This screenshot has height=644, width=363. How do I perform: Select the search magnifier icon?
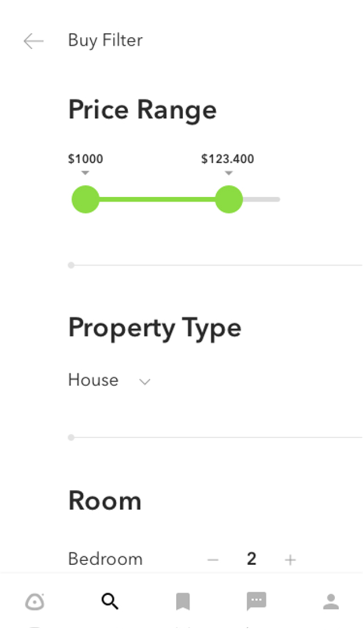pyautogui.click(x=109, y=601)
